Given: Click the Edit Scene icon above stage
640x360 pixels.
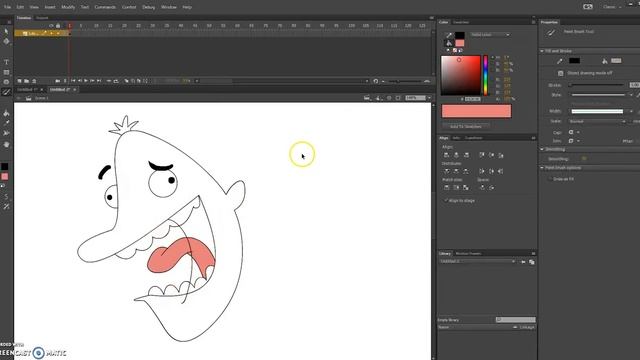Looking at the screenshot, I should tap(367, 98).
